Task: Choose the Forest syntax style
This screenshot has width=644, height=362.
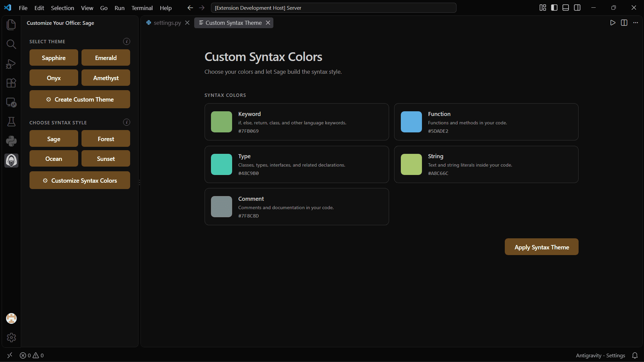Action: click(106, 139)
